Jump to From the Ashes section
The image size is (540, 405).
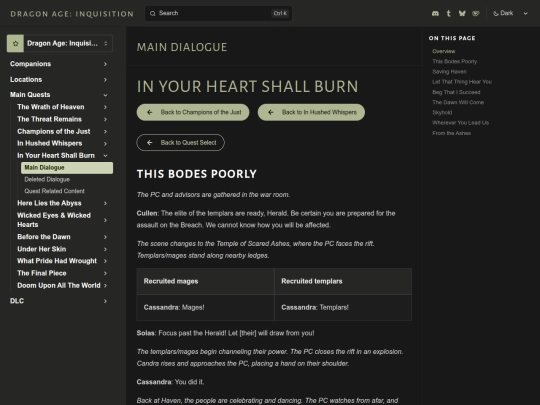click(451, 133)
